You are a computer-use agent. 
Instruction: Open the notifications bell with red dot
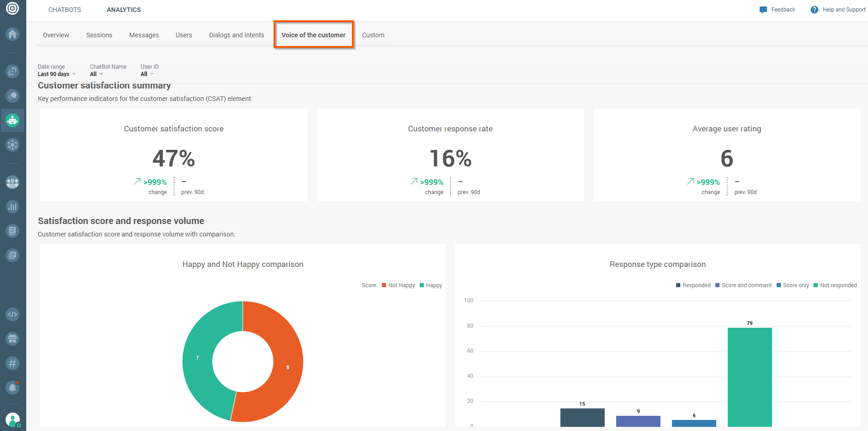tap(12, 387)
